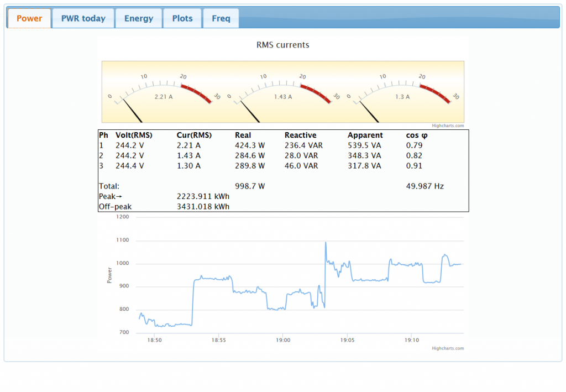Screen dimensions: 566x392
Task: Click the 0.79 power factor value
Action: (x=414, y=145)
